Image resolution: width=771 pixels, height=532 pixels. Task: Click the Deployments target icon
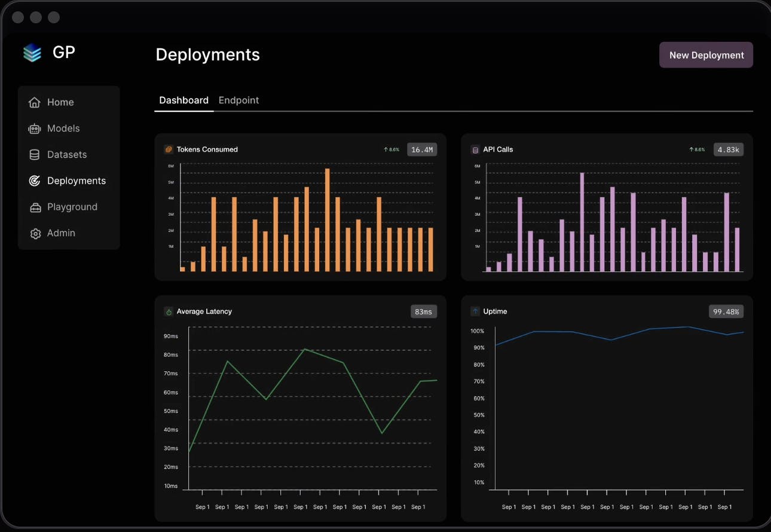(35, 181)
